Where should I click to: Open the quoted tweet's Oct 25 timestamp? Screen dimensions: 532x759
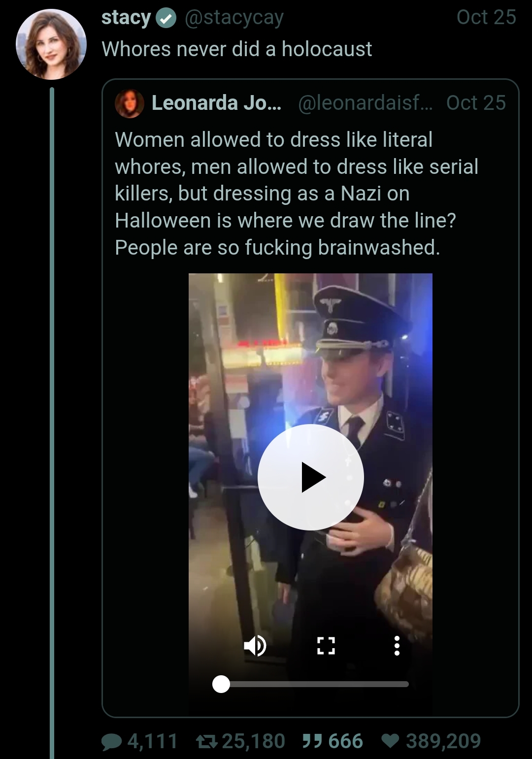pyautogui.click(x=476, y=103)
